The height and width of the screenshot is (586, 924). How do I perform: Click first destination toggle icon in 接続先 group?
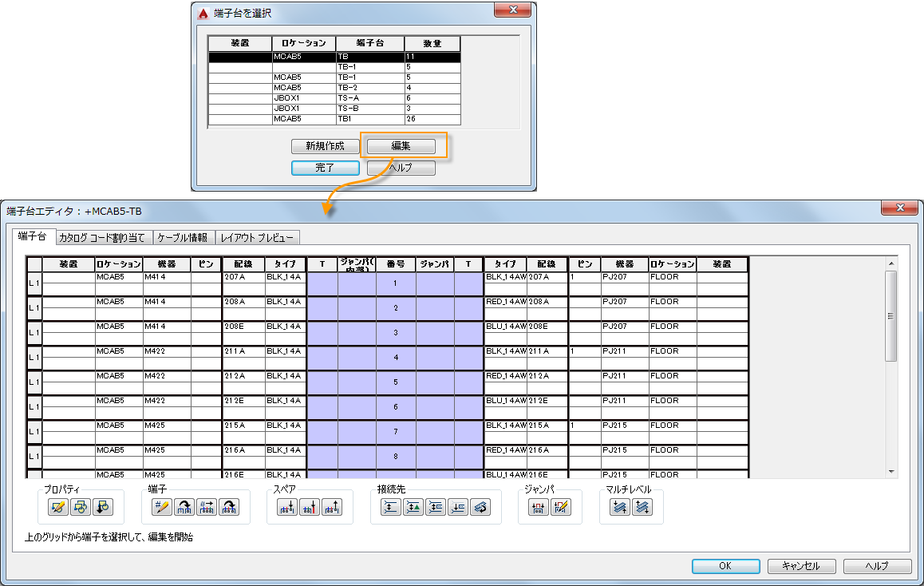point(391,507)
